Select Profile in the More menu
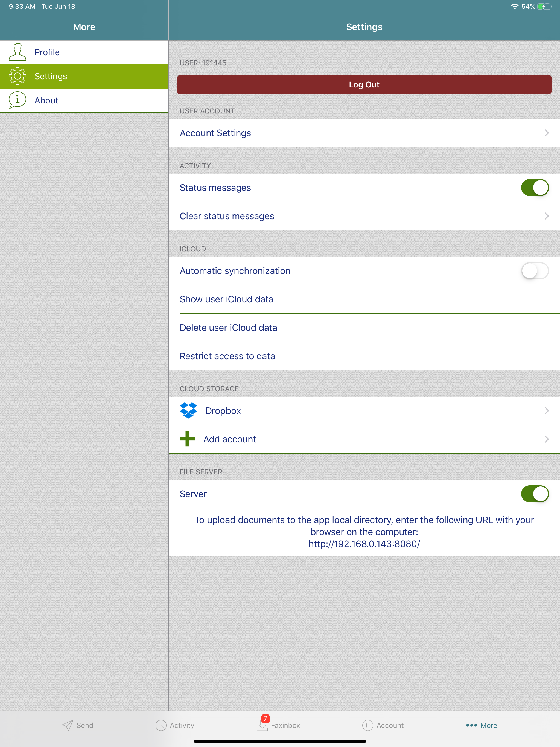 84,52
